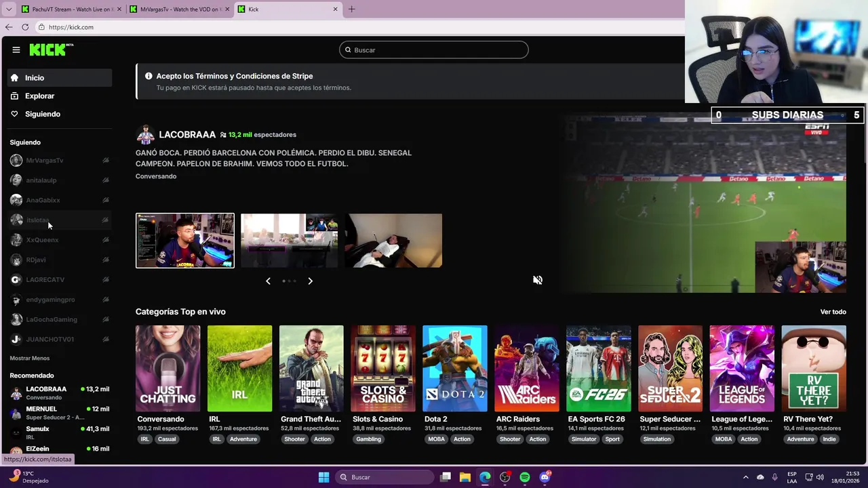Open followed channel XxQueenx

pyautogui.click(x=60, y=240)
